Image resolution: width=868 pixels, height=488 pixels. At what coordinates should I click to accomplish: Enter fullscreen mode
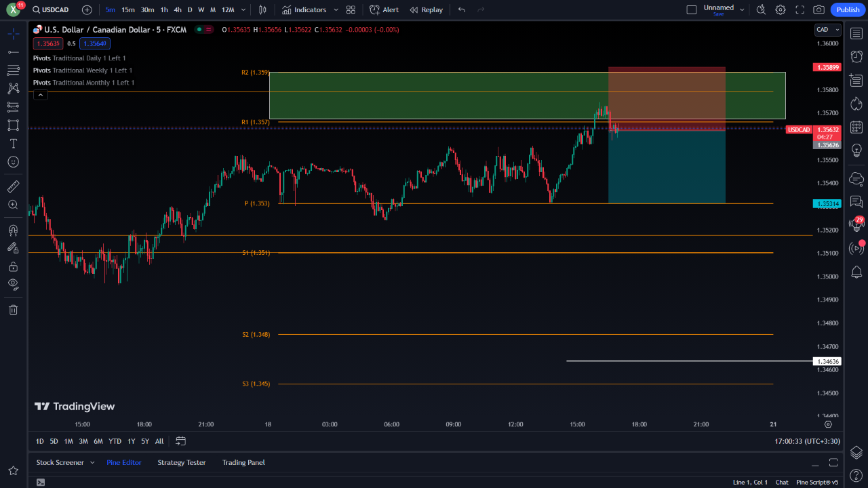(800, 9)
